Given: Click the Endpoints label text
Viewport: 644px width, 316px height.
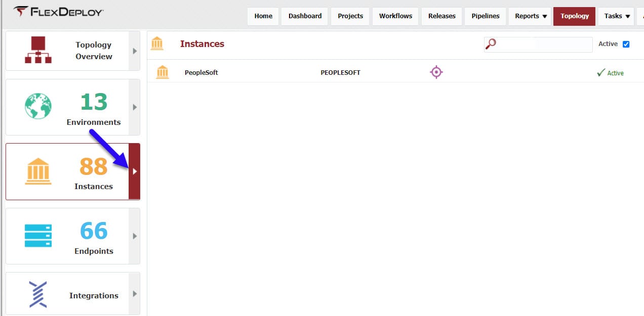Looking at the screenshot, I should click(94, 251).
